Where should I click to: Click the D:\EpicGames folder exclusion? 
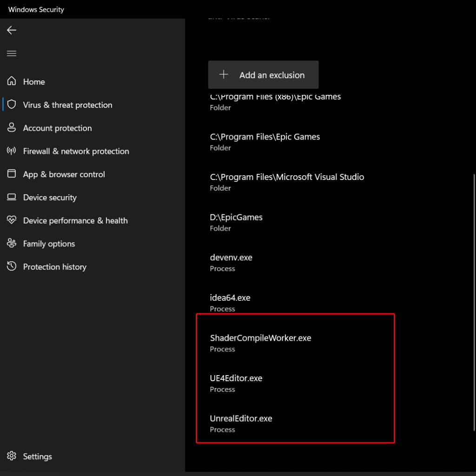pyautogui.click(x=236, y=222)
